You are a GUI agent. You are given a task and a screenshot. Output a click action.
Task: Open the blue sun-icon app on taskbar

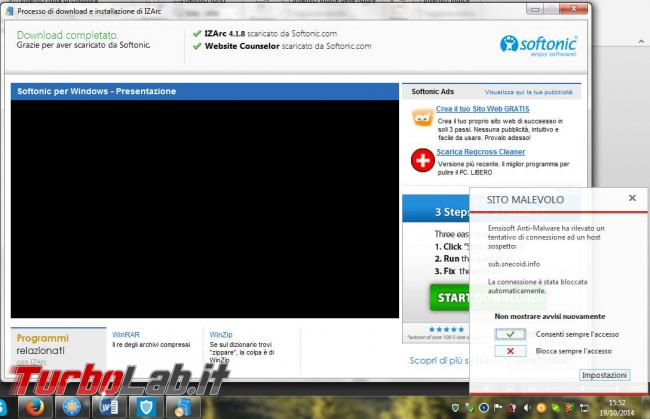(x=72, y=407)
